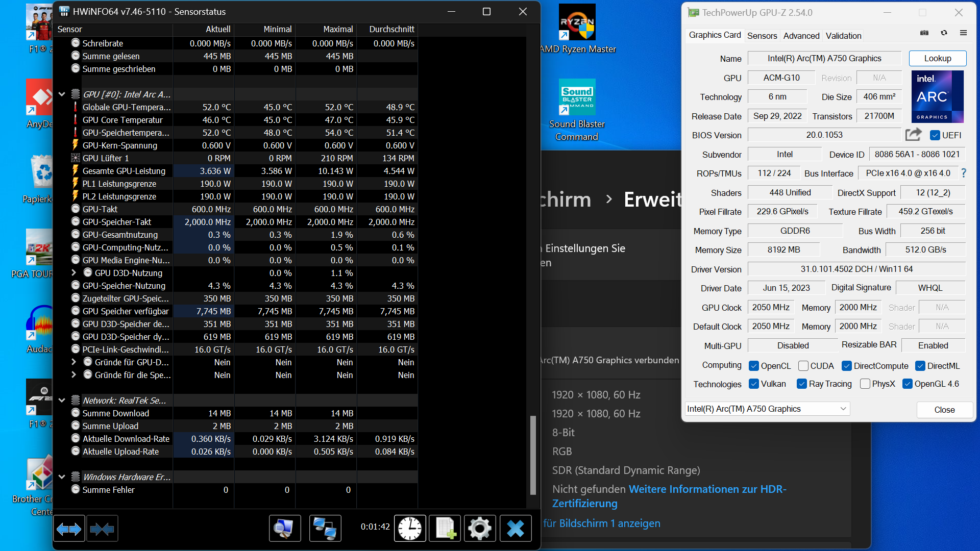
Task: Open the Intel Arc A750 GPU dropdown
Action: (x=767, y=409)
